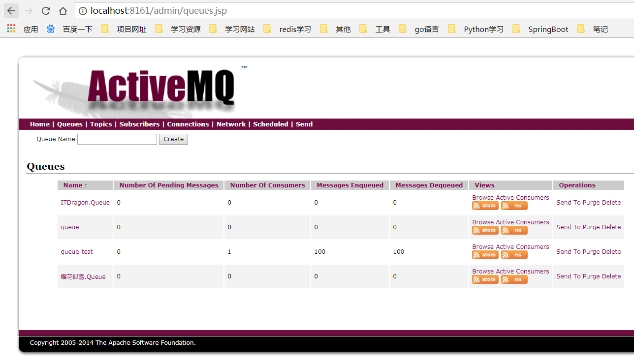Delete the 霜花似雪.Queue queue

point(611,276)
